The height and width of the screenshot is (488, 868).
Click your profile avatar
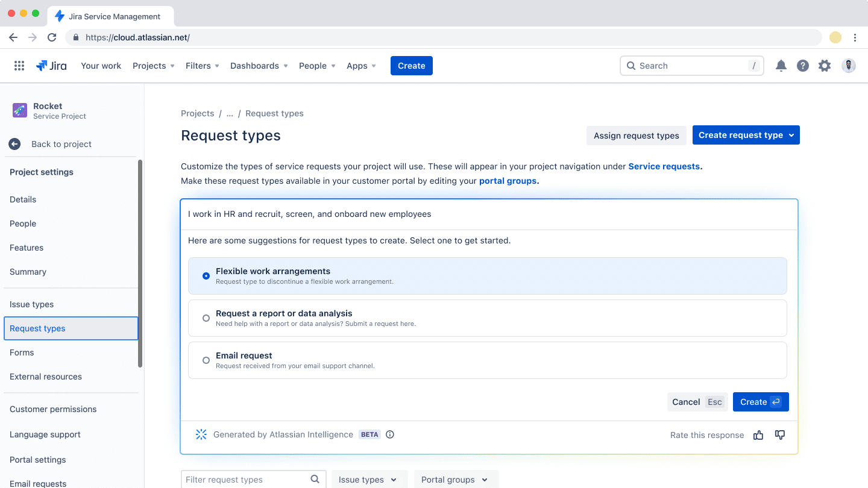[x=849, y=66]
